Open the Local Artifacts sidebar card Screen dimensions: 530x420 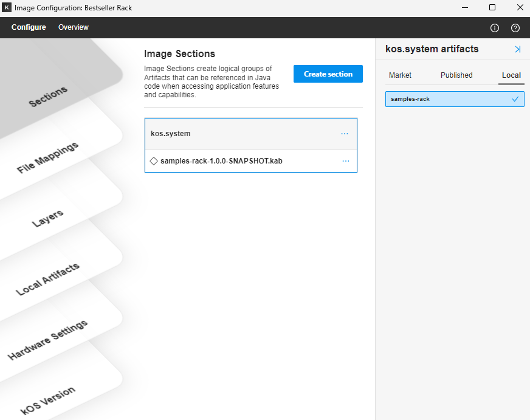click(47, 279)
